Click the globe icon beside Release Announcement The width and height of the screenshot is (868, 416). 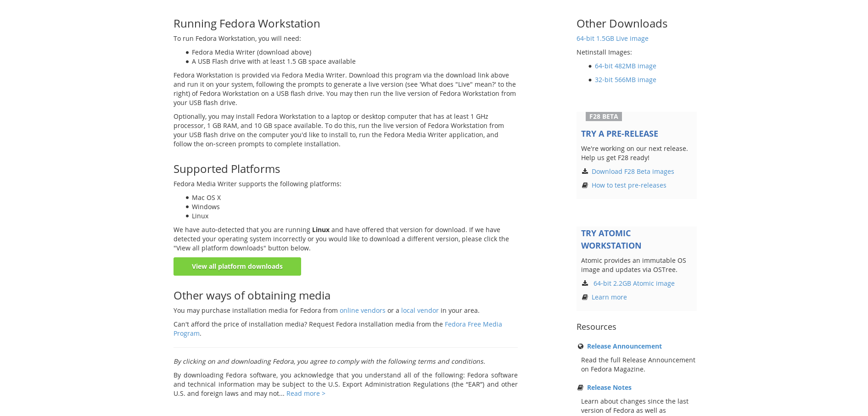580,346
